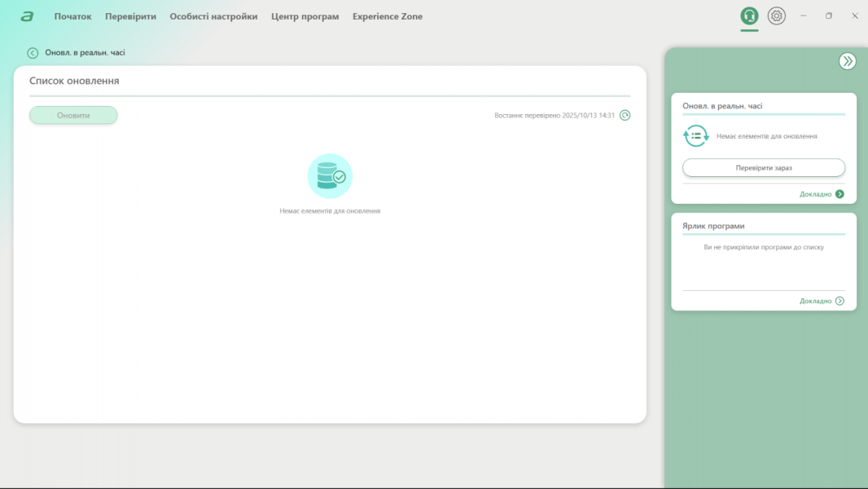Click the Acer logo in the top-left corner

(27, 16)
